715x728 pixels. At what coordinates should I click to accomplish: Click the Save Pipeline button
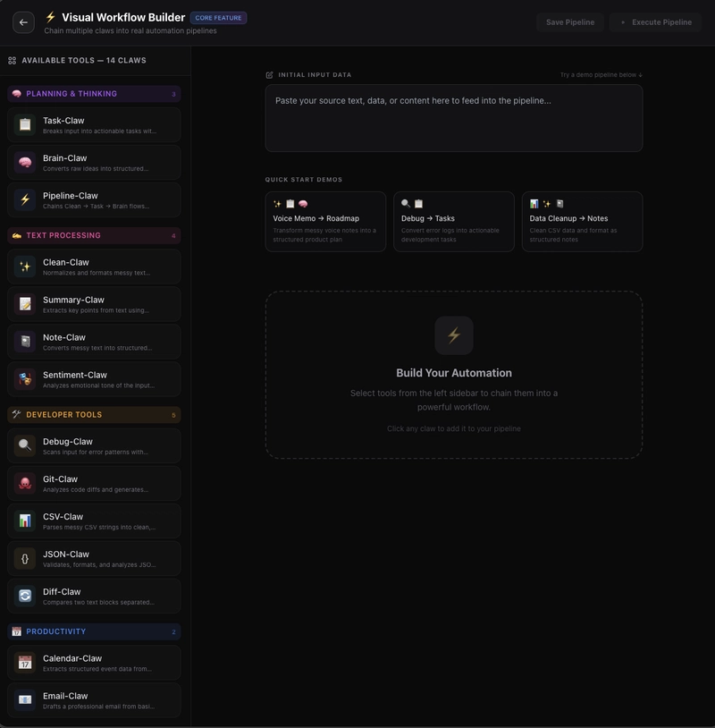click(x=570, y=22)
